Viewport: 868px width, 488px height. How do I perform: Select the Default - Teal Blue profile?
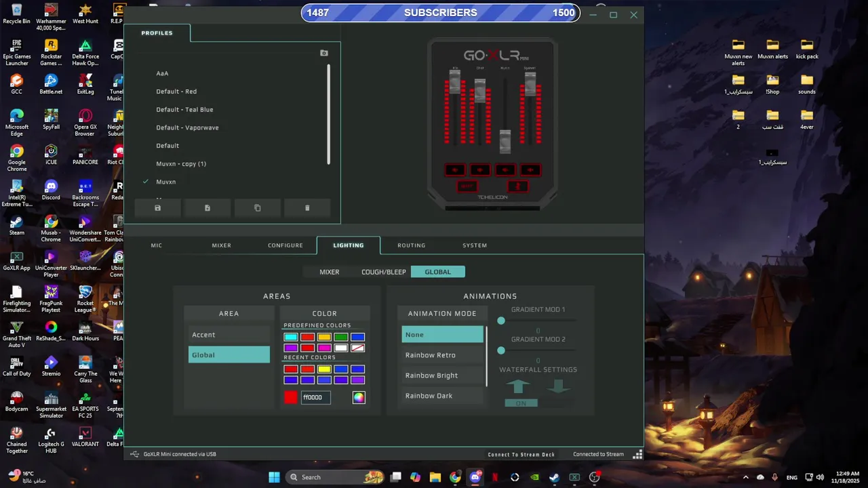pos(184,109)
